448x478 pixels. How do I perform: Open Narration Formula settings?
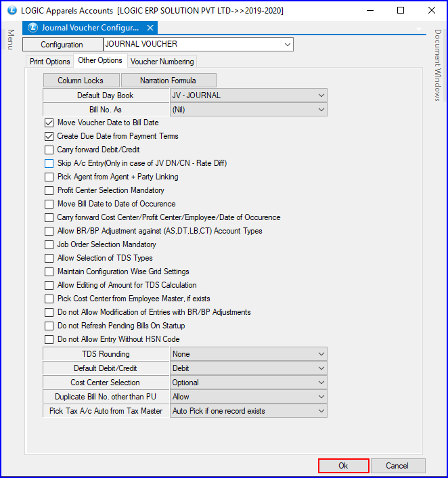point(169,80)
